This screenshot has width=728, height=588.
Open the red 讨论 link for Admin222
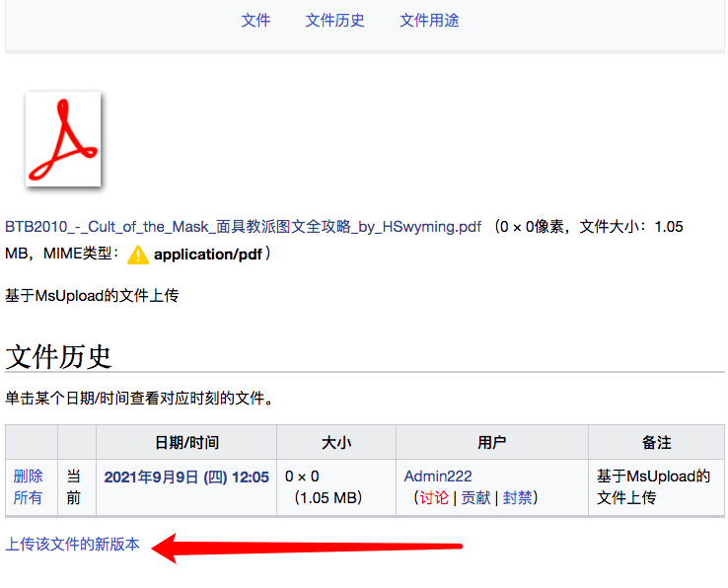(434, 498)
